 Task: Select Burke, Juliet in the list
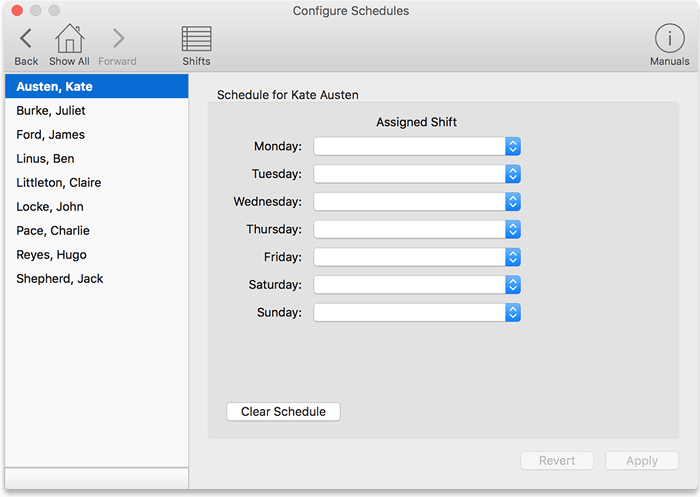coord(97,110)
